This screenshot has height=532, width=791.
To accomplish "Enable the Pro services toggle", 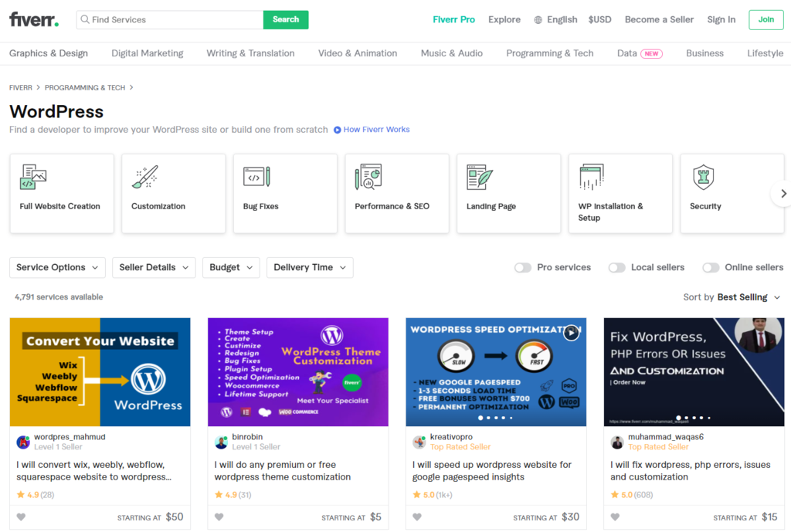I will pos(522,266).
